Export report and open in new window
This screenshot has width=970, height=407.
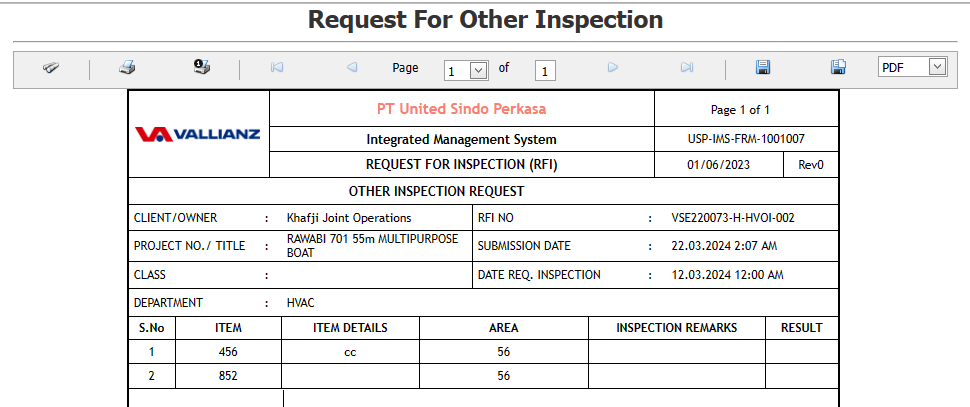tap(838, 68)
